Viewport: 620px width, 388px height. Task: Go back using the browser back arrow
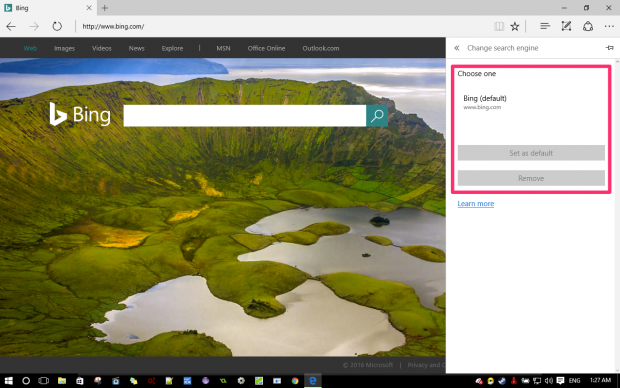[x=11, y=26]
